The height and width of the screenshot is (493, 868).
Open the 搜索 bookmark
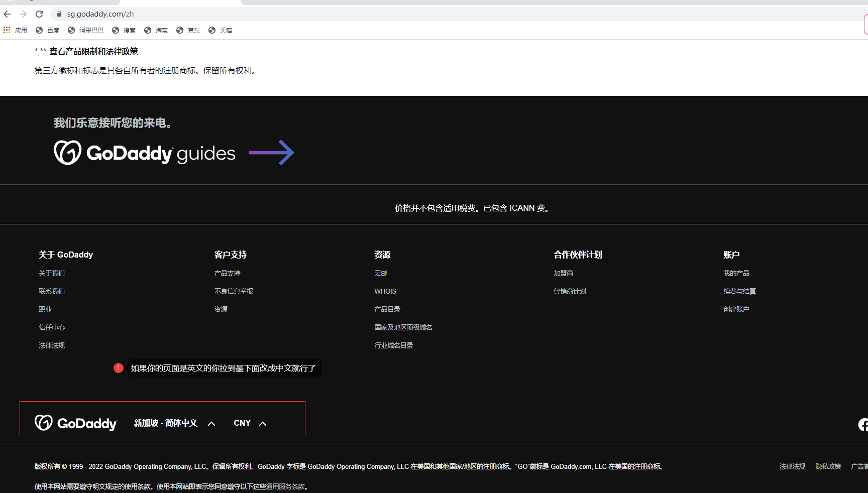(x=124, y=30)
